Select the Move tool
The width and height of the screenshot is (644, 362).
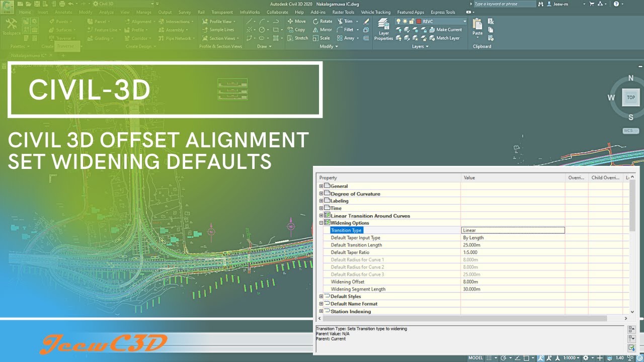(x=296, y=21)
